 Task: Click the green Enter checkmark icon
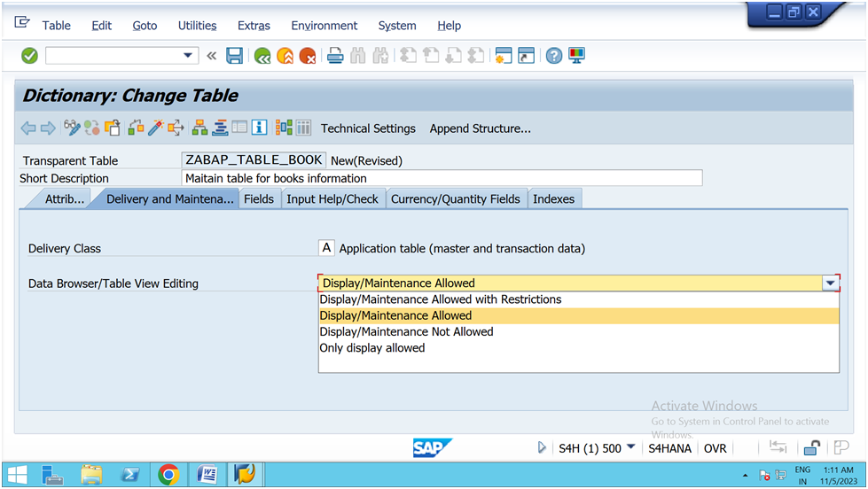[29, 55]
